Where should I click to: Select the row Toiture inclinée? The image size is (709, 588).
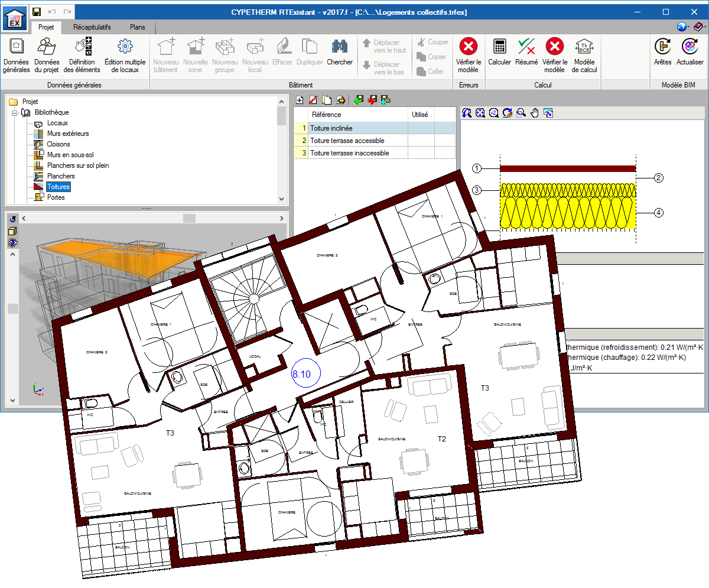coord(375,128)
